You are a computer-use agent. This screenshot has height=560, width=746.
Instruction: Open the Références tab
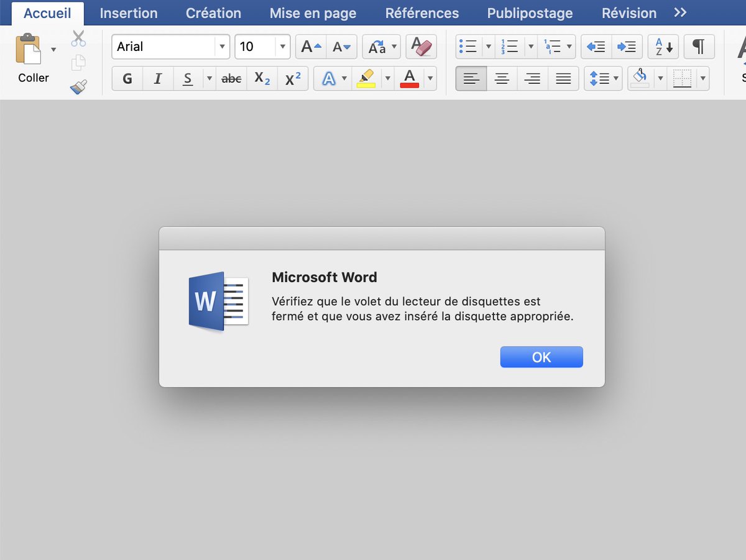pyautogui.click(x=422, y=13)
